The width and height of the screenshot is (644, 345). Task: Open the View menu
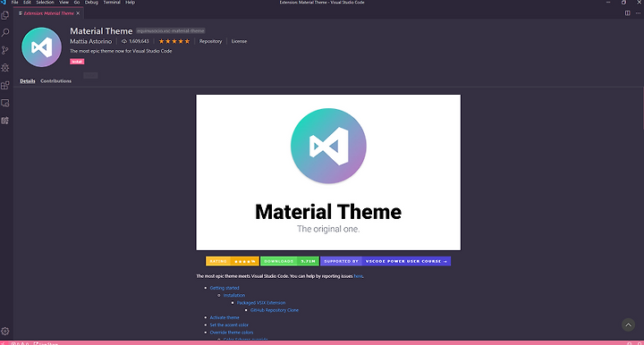click(x=64, y=3)
